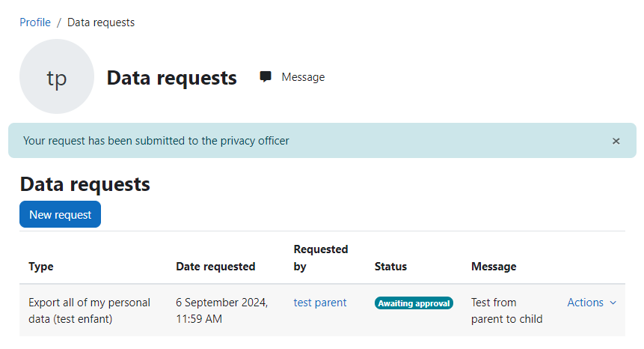The width and height of the screenshot is (644, 349).
Task: Click the submitted to privacy officer alert text
Action: 156,141
